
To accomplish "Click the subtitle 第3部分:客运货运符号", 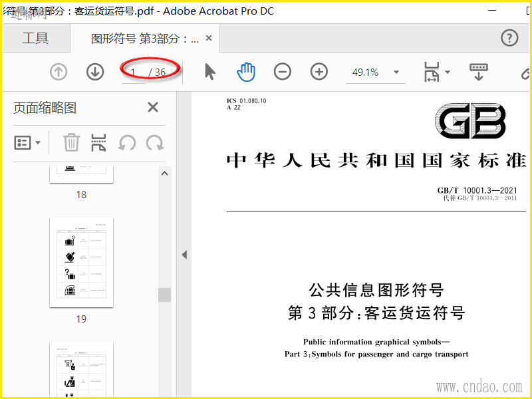I will pos(376,313).
